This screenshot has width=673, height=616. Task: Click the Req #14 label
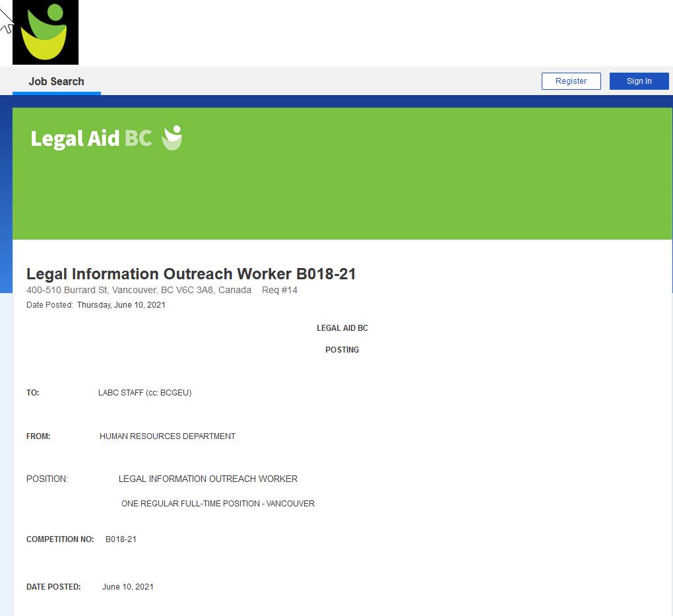tap(280, 291)
